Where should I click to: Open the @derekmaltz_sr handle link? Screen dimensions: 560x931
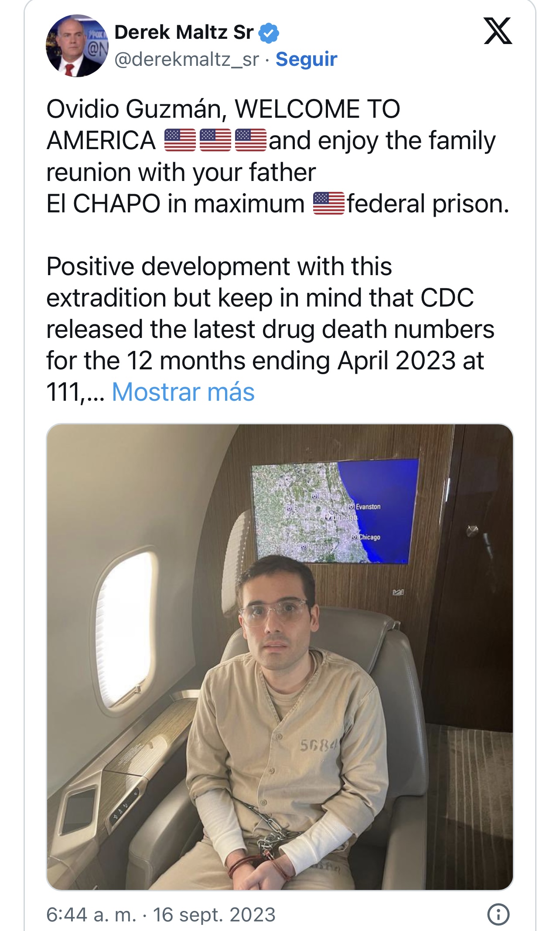point(187,59)
